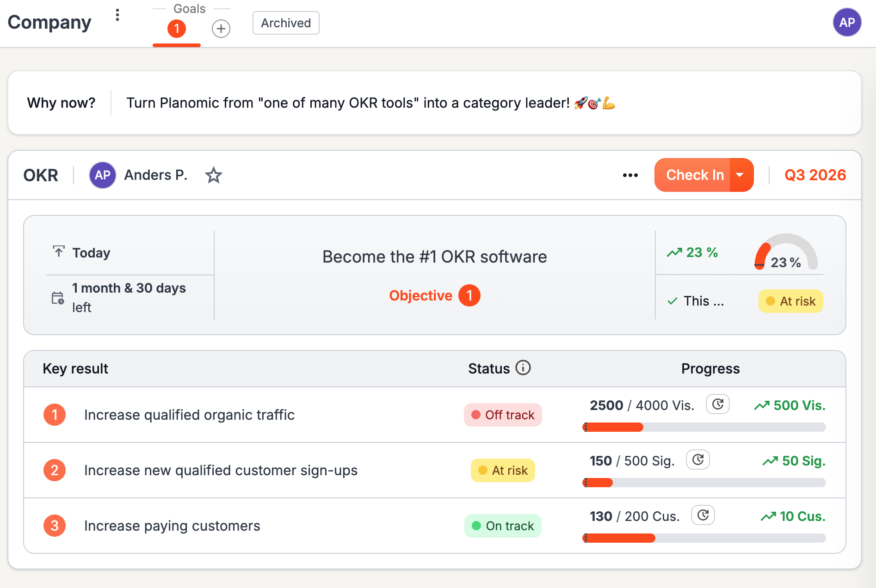Viewport: 876px width, 588px height.
Task: Click the green 23 % trend indicator
Action: tap(692, 252)
